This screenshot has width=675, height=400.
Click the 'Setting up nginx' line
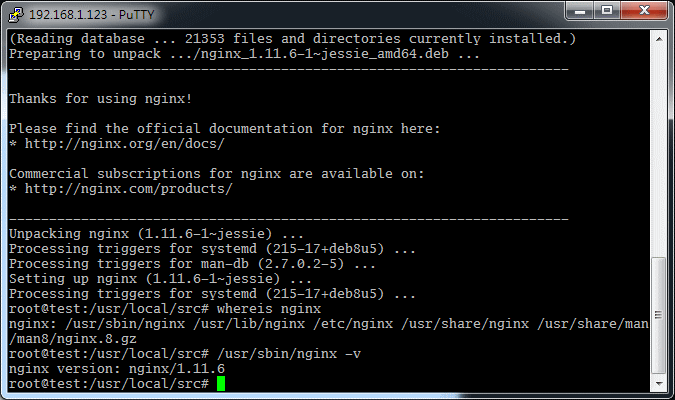click(x=160, y=279)
